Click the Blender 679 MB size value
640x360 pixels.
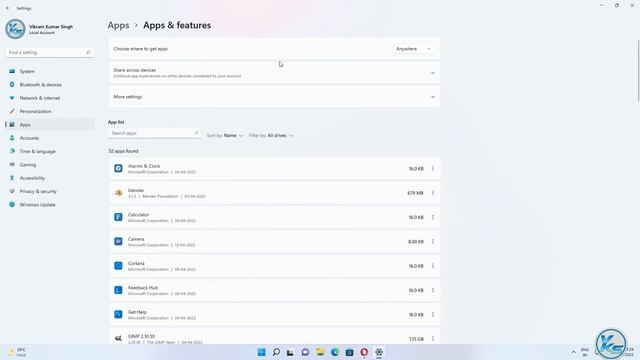[x=415, y=193]
